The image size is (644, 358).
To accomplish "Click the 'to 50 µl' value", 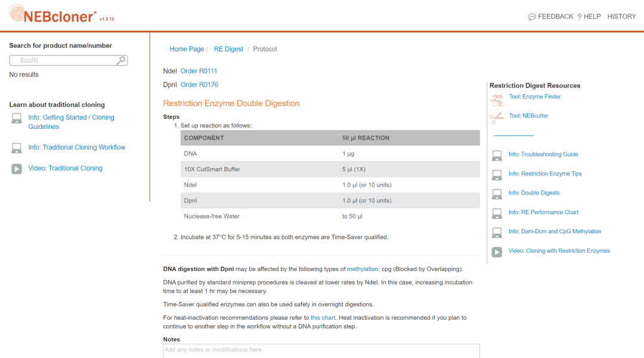I will click(352, 216).
